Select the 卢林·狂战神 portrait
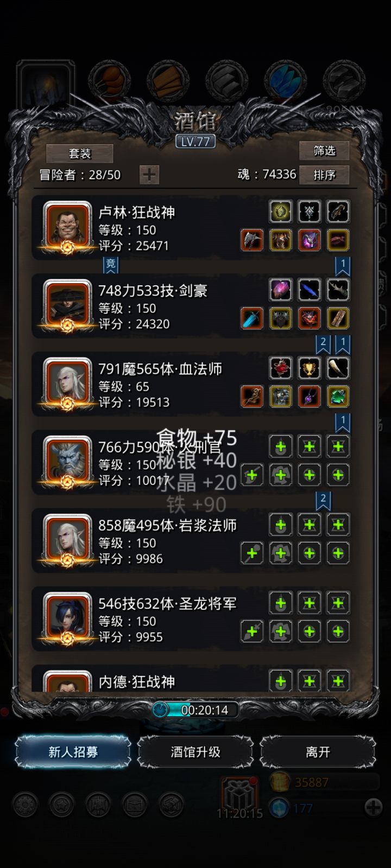Viewport: 391px width, 868px height. pyautogui.click(x=67, y=226)
